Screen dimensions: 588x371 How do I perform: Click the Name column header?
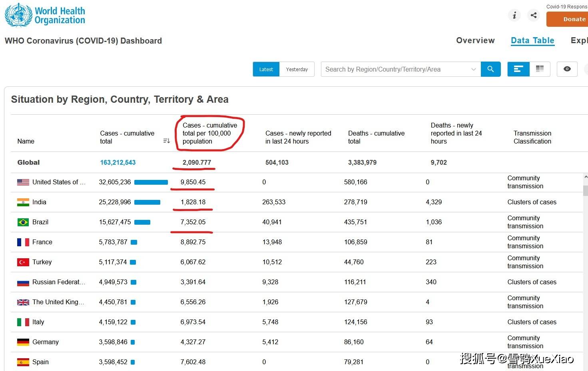[x=26, y=141]
